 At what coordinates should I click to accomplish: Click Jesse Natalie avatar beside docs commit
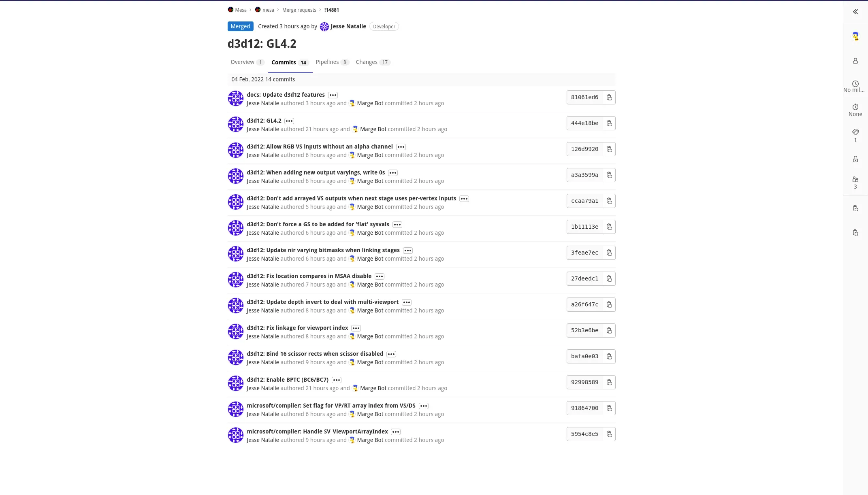tap(235, 98)
